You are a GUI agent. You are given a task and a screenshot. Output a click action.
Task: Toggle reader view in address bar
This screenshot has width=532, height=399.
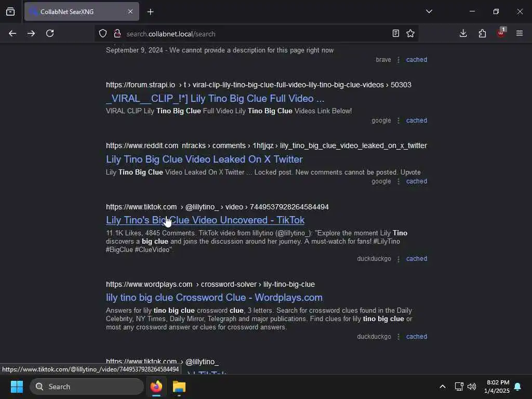pyautogui.click(x=395, y=34)
